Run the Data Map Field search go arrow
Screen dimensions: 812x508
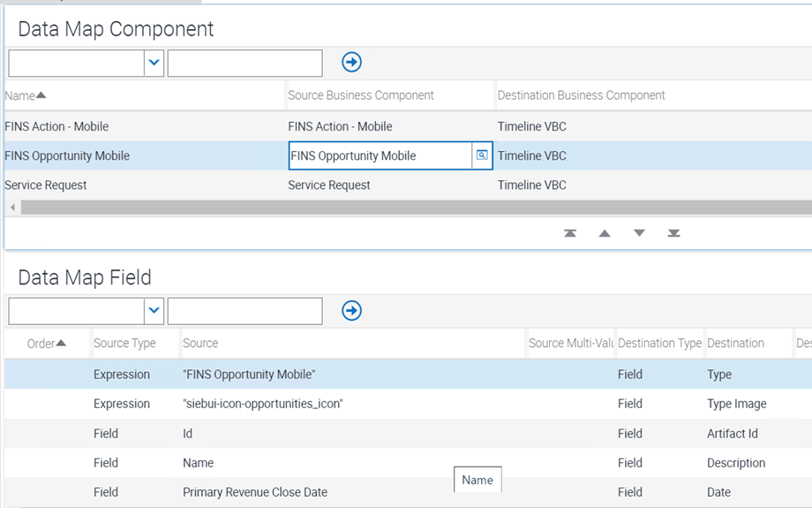click(351, 311)
